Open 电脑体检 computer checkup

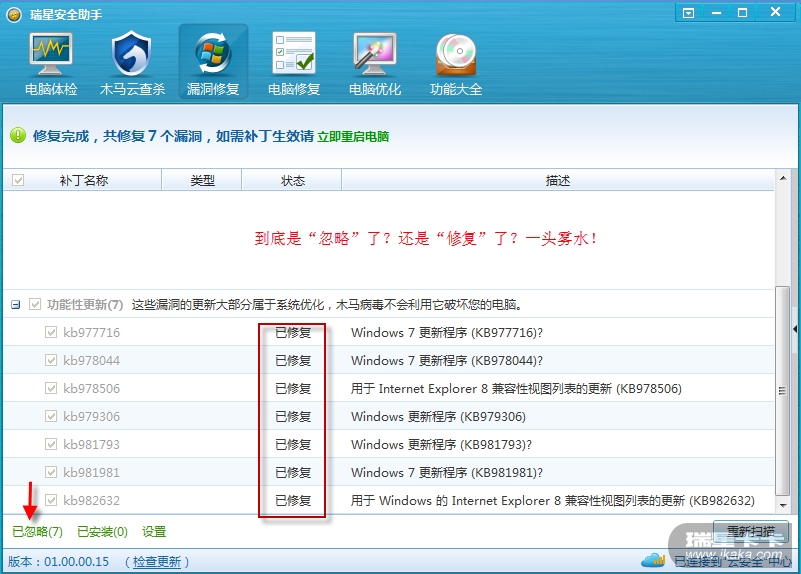pyautogui.click(x=51, y=64)
